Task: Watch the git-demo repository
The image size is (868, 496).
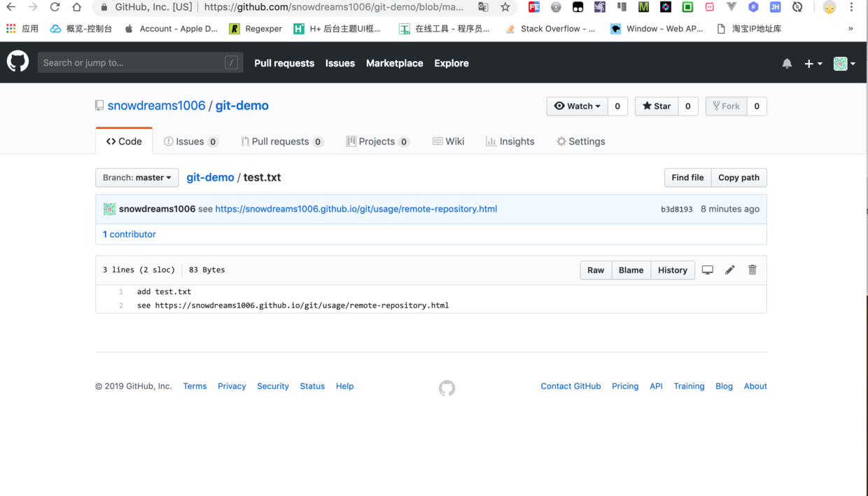Action: coord(577,106)
